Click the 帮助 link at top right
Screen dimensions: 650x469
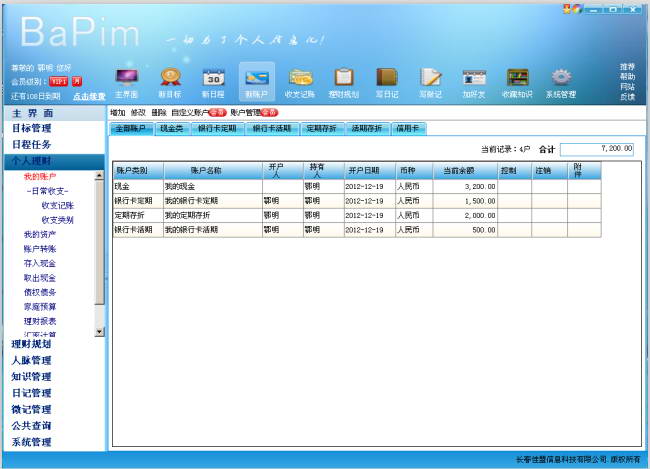point(627,76)
